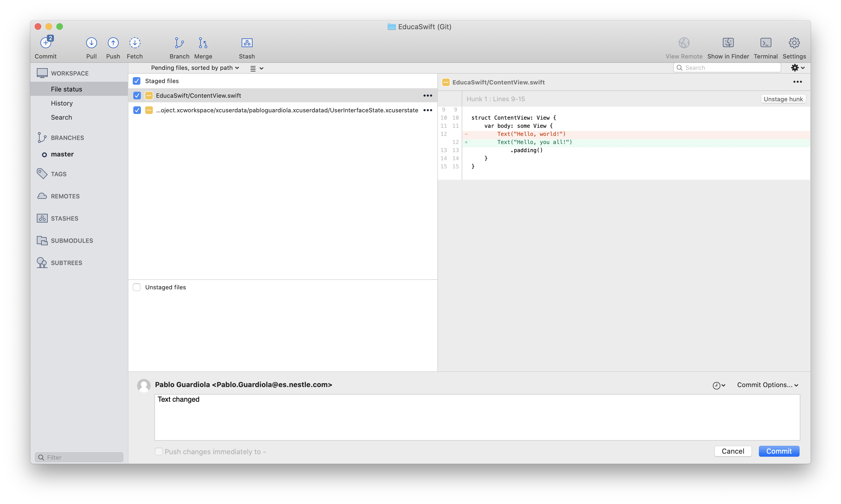Click into the commit message box
The height and width of the screenshot is (504, 841).
click(x=477, y=417)
